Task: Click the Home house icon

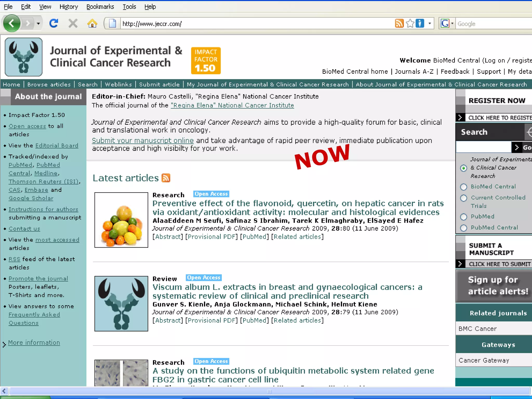Action: [x=92, y=24]
